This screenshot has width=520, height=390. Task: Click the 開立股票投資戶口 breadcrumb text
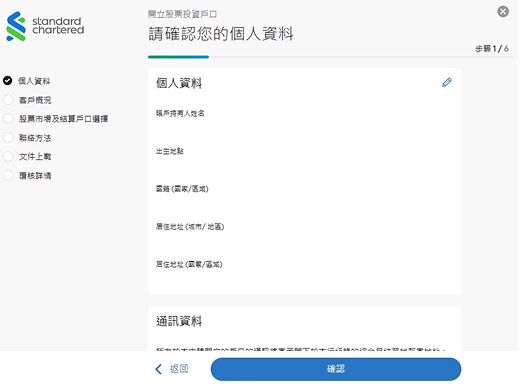[x=182, y=14]
